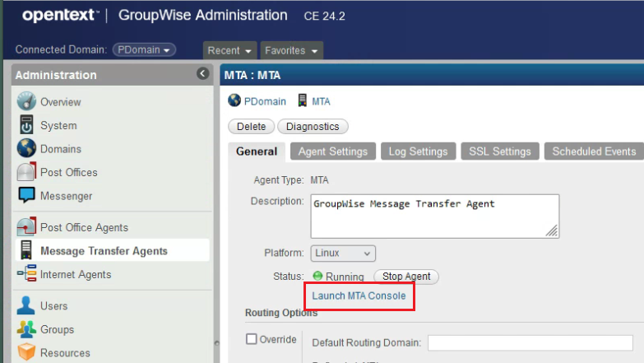Image resolution: width=644 pixels, height=363 pixels.
Task: Open the Connected Domain PDomain dropdown
Action: coord(144,49)
